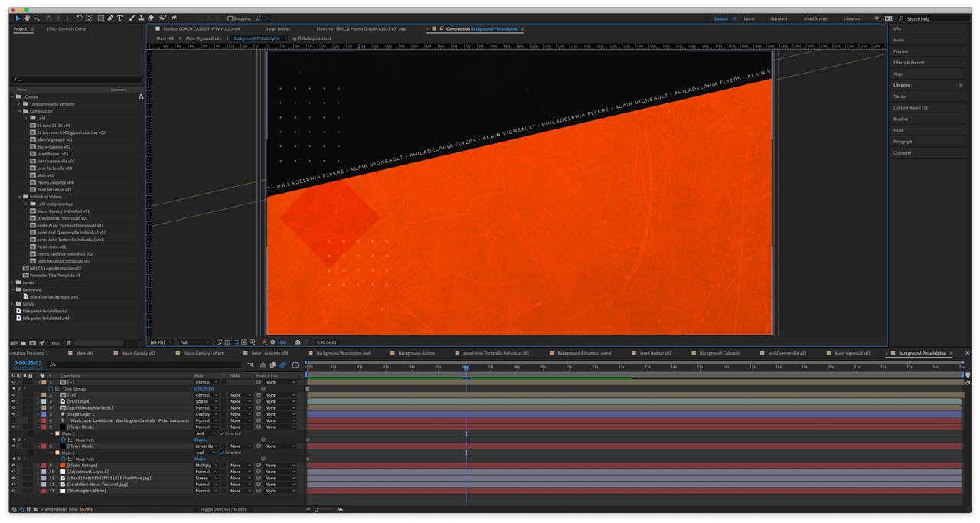Open the resolution dropdown showing Full

[194, 342]
